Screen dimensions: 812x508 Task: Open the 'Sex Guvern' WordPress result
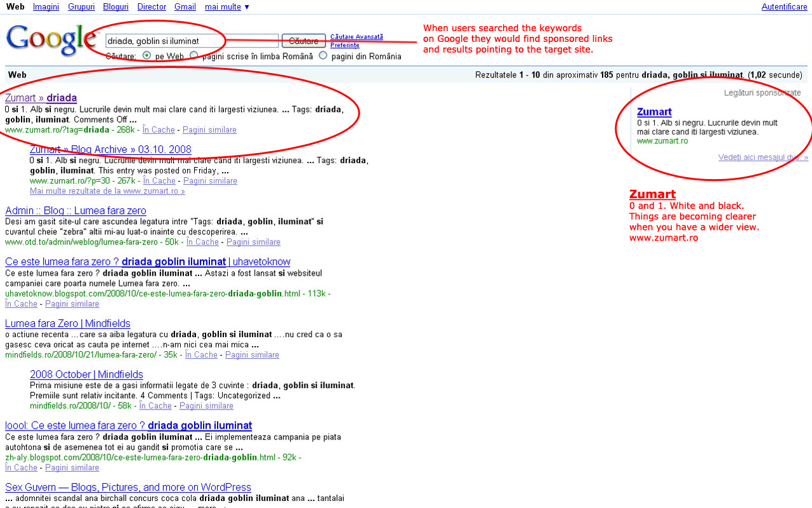click(x=128, y=488)
